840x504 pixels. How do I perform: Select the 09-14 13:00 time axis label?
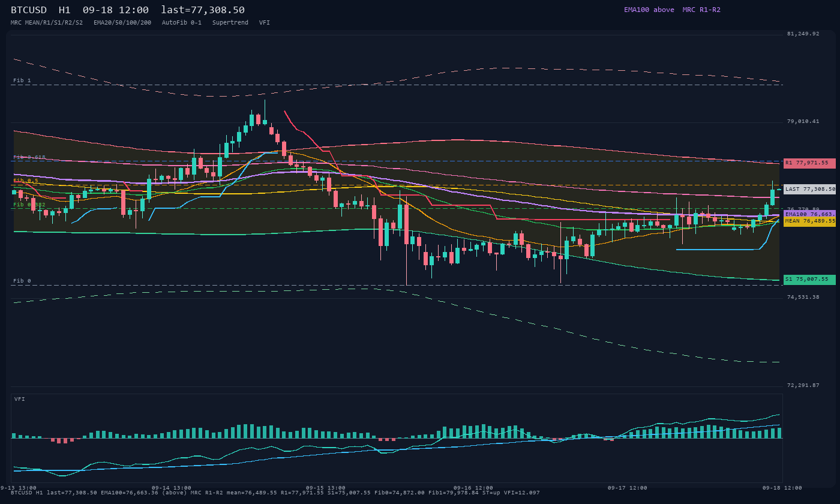tap(172, 488)
